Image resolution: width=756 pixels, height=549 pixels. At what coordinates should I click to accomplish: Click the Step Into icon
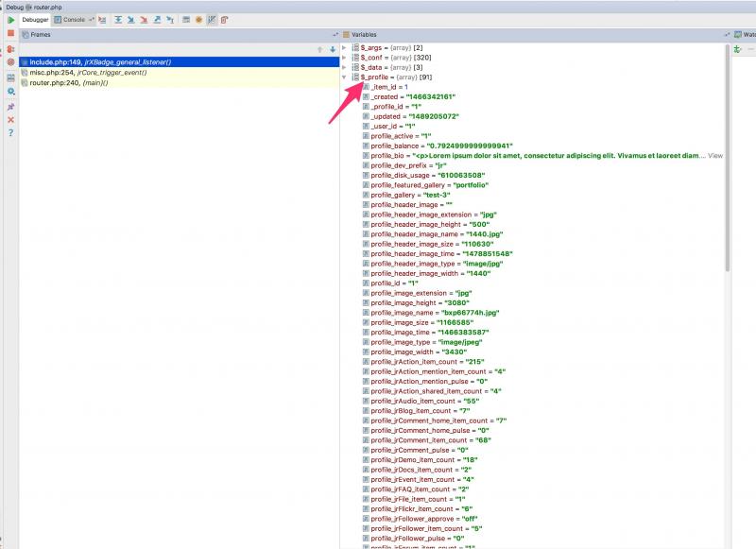tap(129, 19)
